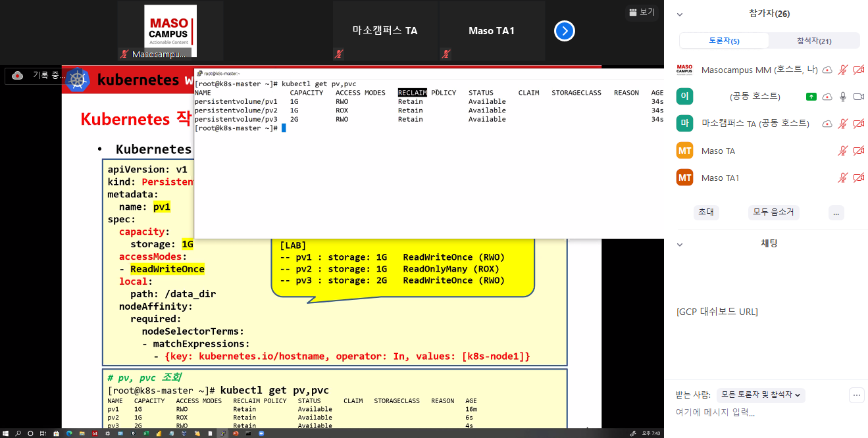Image resolution: width=868 pixels, height=438 pixels.
Task: Click the Masocampus video thumbnail
Action: [x=170, y=31]
